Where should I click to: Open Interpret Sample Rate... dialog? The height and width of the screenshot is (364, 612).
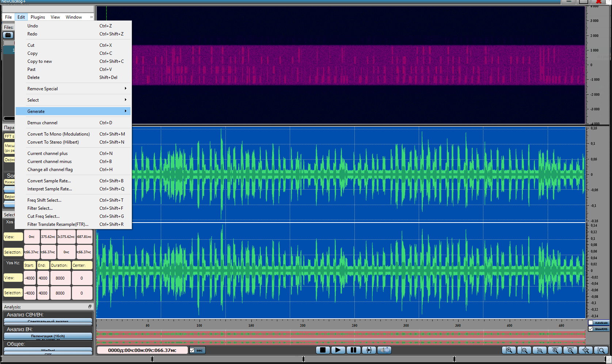point(73,189)
